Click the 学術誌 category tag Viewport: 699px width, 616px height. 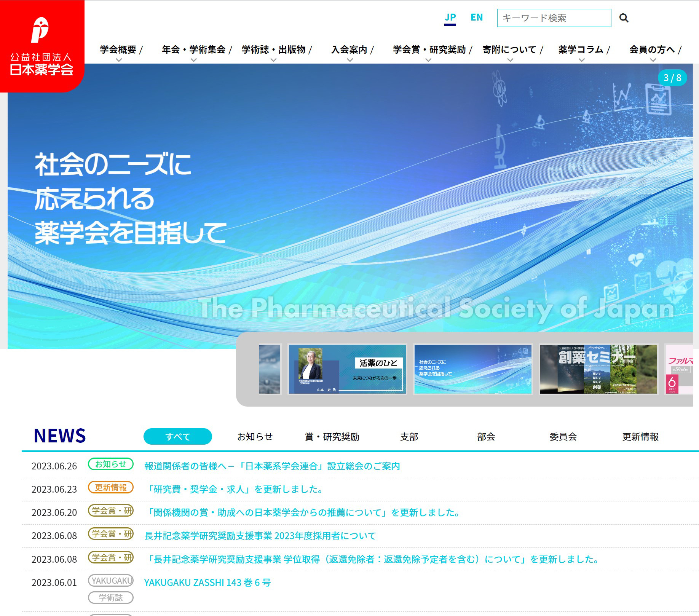coord(111,598)
